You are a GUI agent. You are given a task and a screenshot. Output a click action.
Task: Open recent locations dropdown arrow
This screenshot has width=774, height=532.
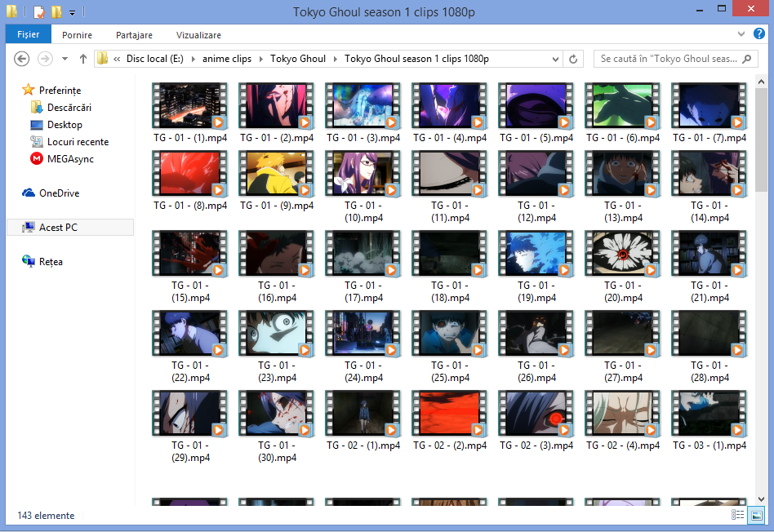(x=64, y=59)
